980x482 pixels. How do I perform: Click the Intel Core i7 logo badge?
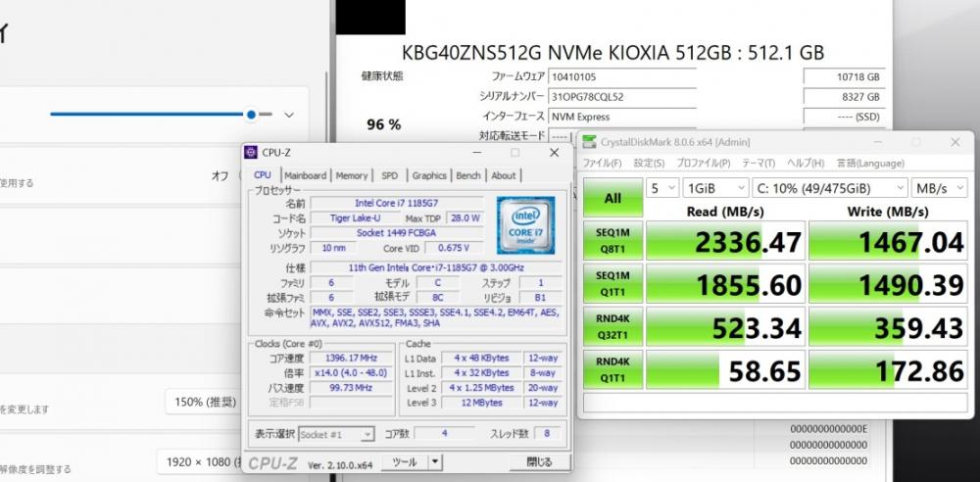click(x=525, y=225)
